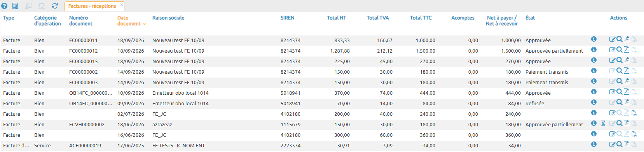The width and height of the screenshot is (644, 152).
Task: Open PDF of invoice ACF00000019
Action: point(627,144)
